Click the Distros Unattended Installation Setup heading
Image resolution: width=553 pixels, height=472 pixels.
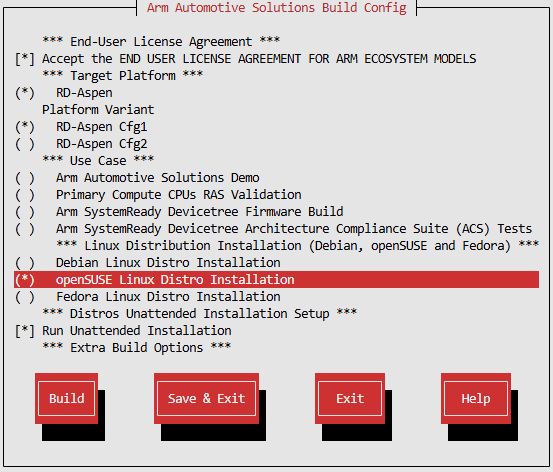pos(200,314)
